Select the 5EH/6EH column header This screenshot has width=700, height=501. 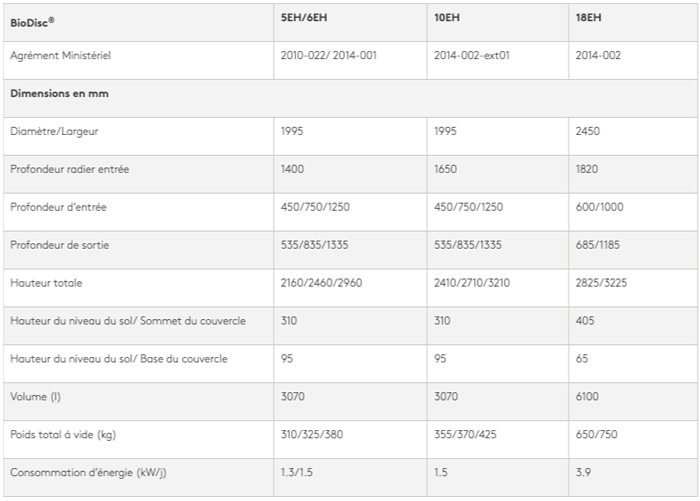(306, 19)
